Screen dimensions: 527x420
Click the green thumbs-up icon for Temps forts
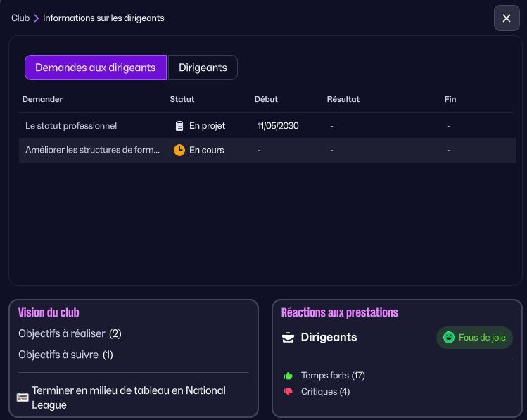288,376
